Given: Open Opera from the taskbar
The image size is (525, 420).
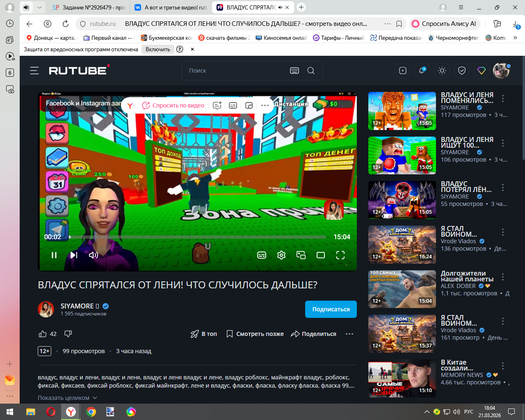Looking at the screenshot, I should click(x=51, y=412).
